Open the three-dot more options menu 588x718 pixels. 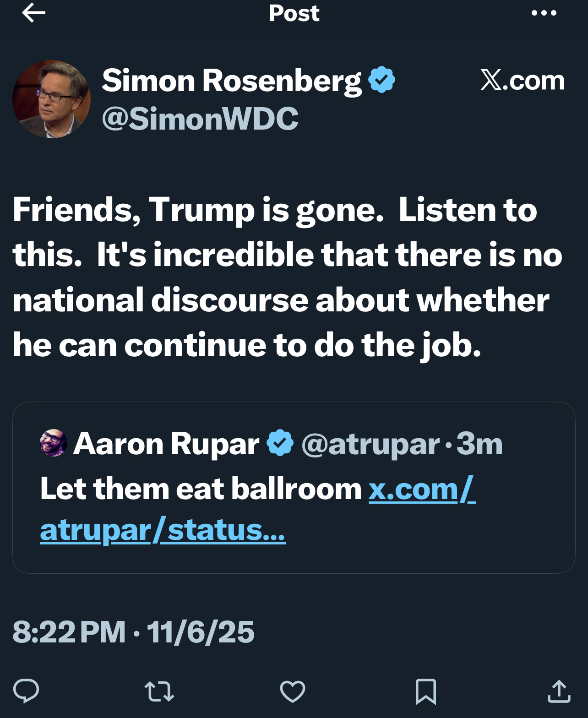click(x=544, y=13)
